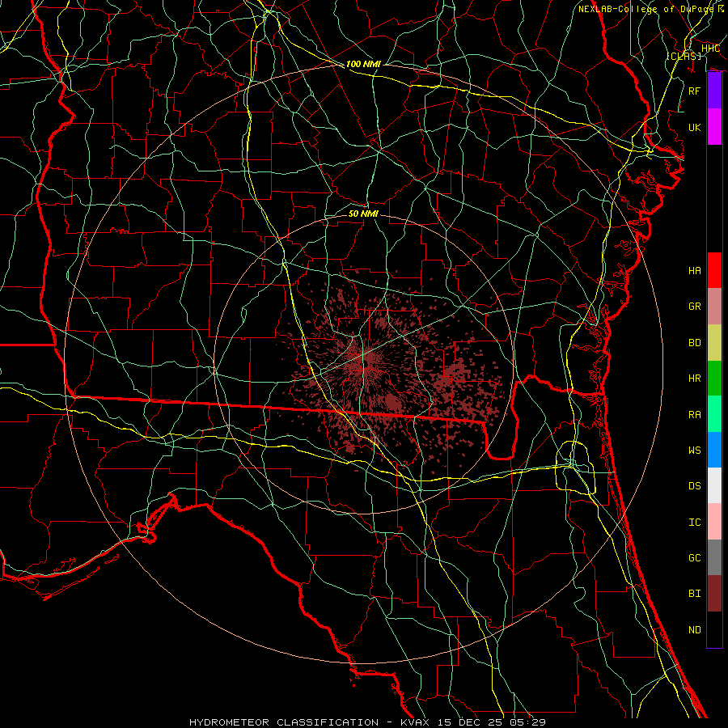Image resolution: width=728 pixels, height=728 pixels.
Task: Click the HR legend label
Action: (695, 379)
